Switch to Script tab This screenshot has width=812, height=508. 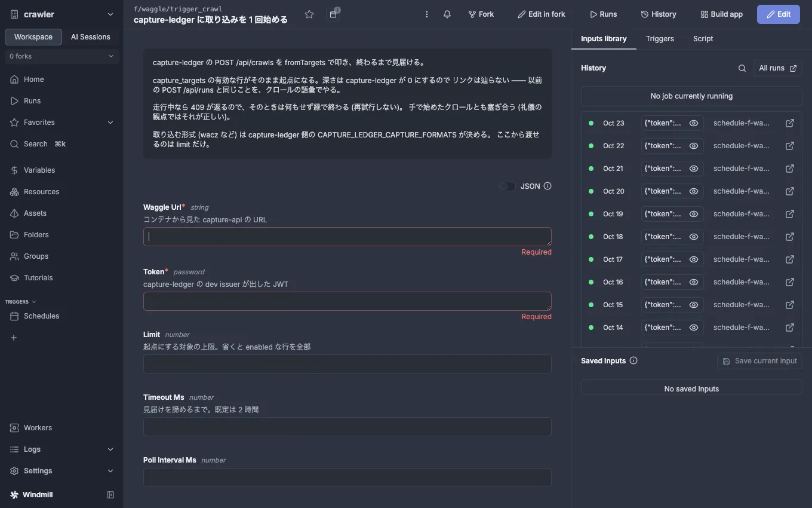(x=703, y=39)
